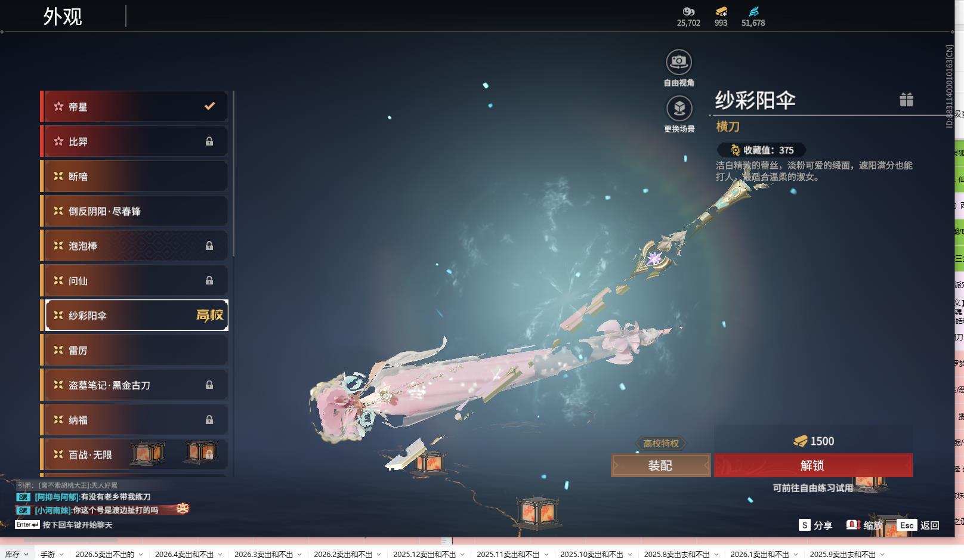The height and width of the screenshot is (560, 964).
Task: Click the 装配 equip button
Action: click(660, 465)
